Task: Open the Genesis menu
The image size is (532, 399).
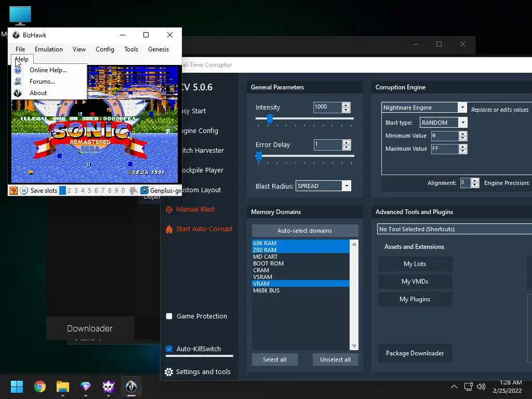Action: coord(158,49)
